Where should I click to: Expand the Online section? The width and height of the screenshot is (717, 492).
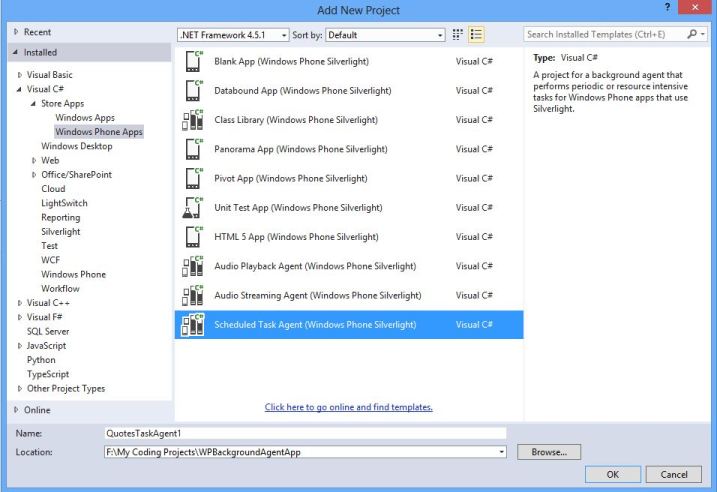(16, 410)
